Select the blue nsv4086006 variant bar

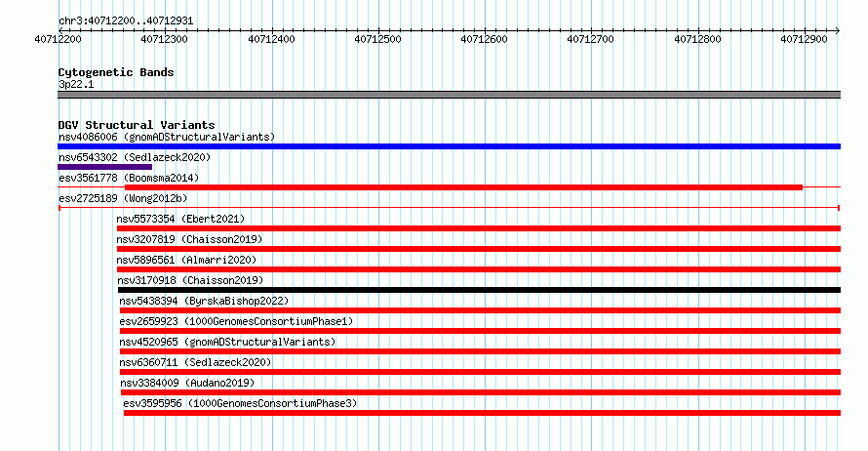[449, 146]
